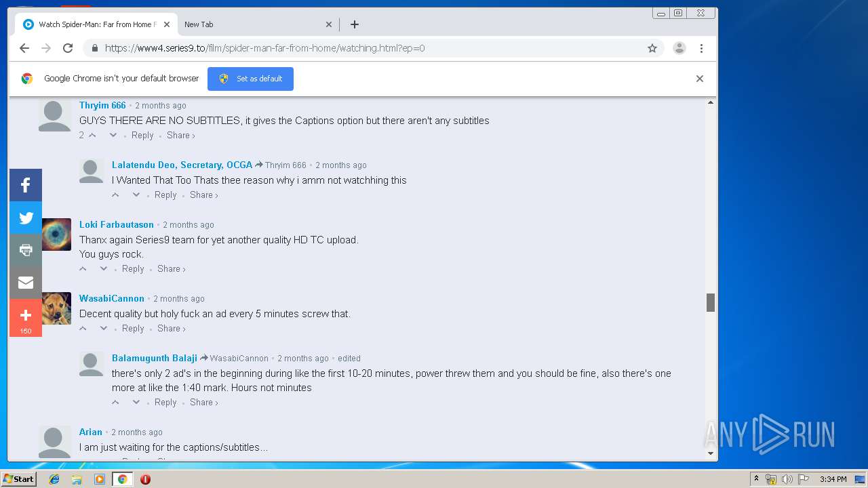The height and width of the screenshot is (488, 868).
Task: Click scrollbar up arrow
Action: [x=711, y=103]
